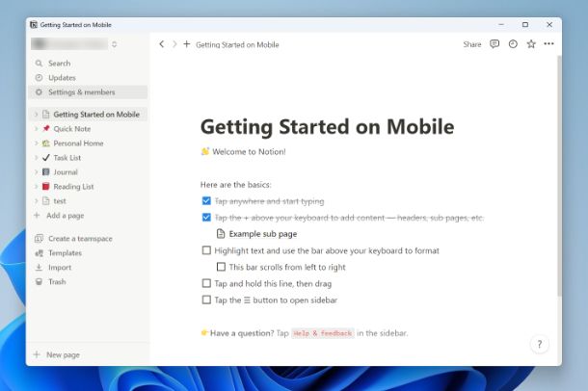
Task: Click the plus icon beside the breadcrumb
Action: tap(186, 44)
